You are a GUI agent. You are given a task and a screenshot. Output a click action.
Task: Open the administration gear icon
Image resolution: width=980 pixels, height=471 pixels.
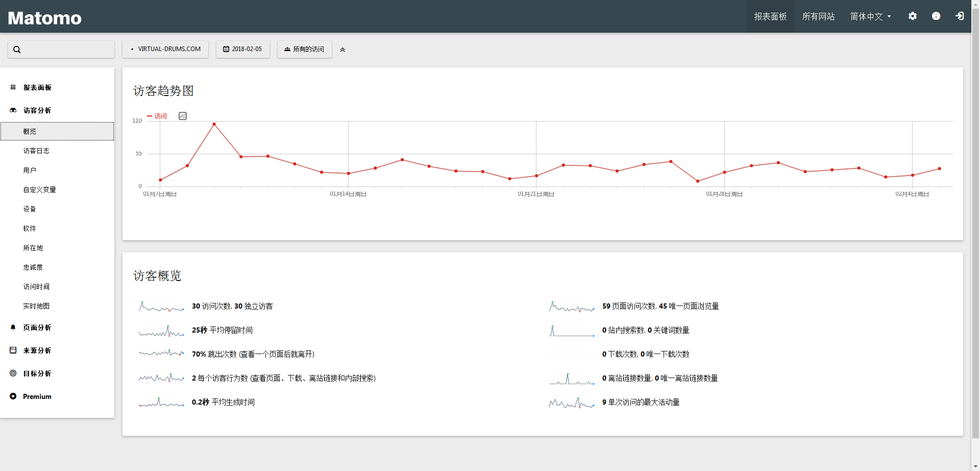coord(912,16)
